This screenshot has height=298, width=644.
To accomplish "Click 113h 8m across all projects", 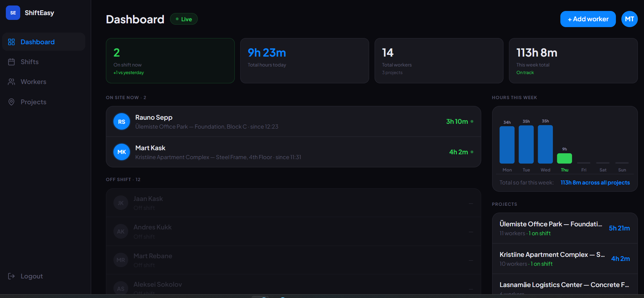I will pos(595,182).
